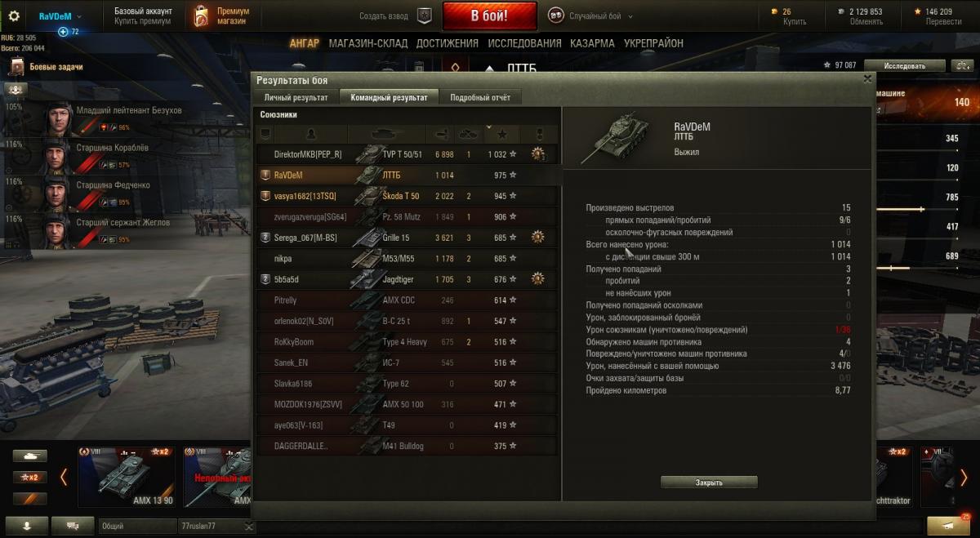Open the Подробный отчёт tab

pyautogui.click(x=480, y=97)
